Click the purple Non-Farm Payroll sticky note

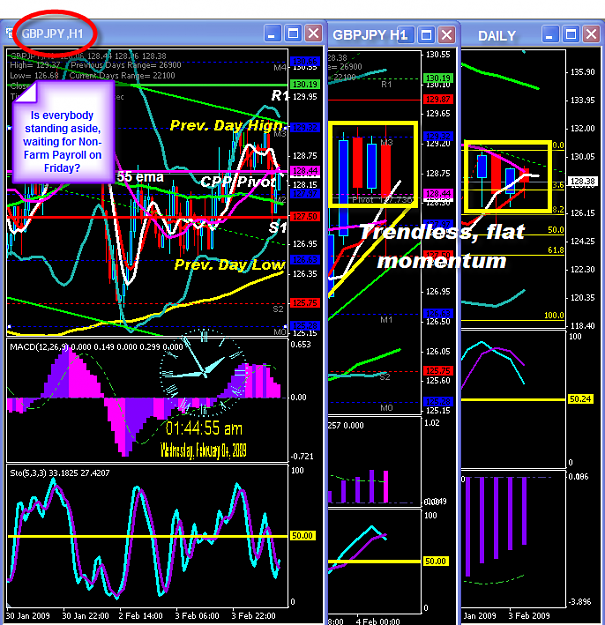coord(64,132)
